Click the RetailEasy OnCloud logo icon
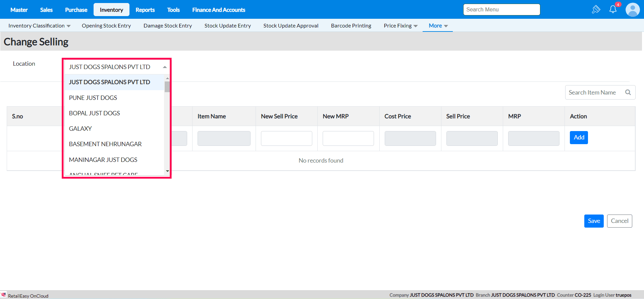Screen dimensions: 644x299 click(x=4, y=295)
